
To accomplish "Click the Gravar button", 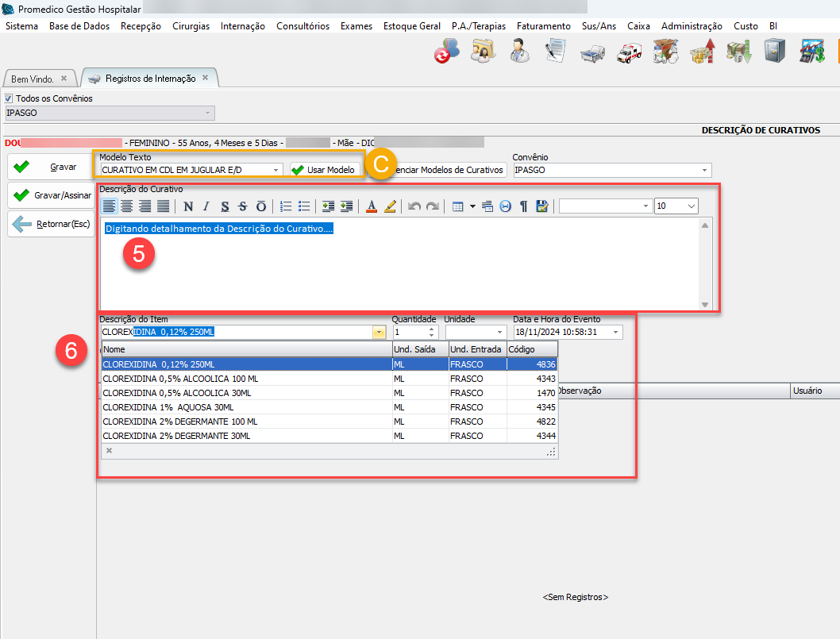I will 51,167.
